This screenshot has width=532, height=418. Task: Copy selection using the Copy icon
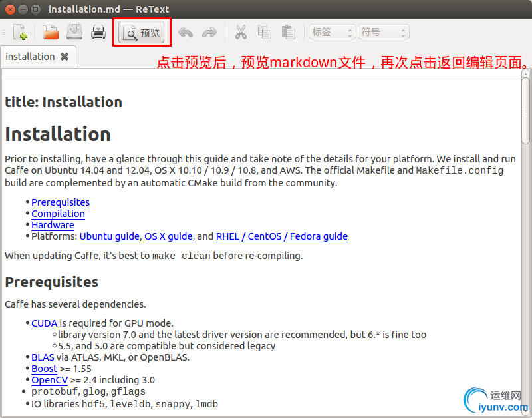click(264, 32)
